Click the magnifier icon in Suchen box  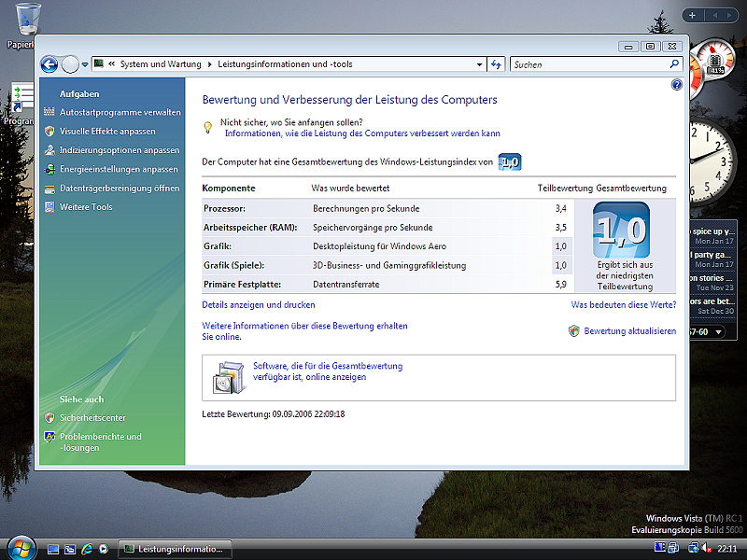pyautogui.click(x=675, y=64)
